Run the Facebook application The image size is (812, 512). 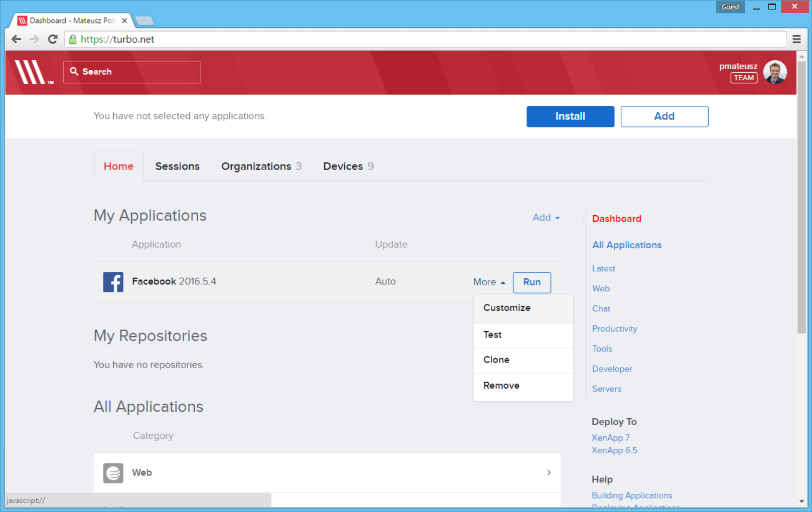click(x=531, y=282)
